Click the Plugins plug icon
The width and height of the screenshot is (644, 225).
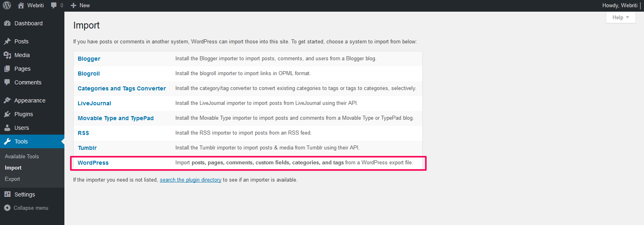point(7,114)
